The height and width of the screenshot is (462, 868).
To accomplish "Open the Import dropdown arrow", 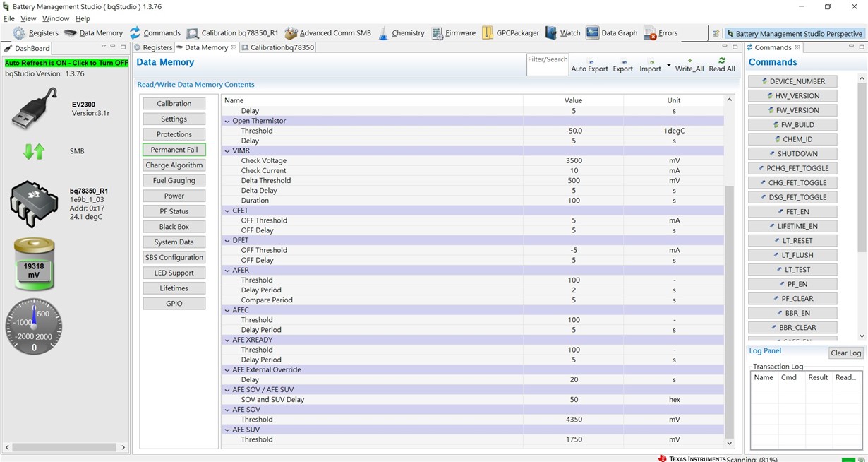I will [668, 66].
